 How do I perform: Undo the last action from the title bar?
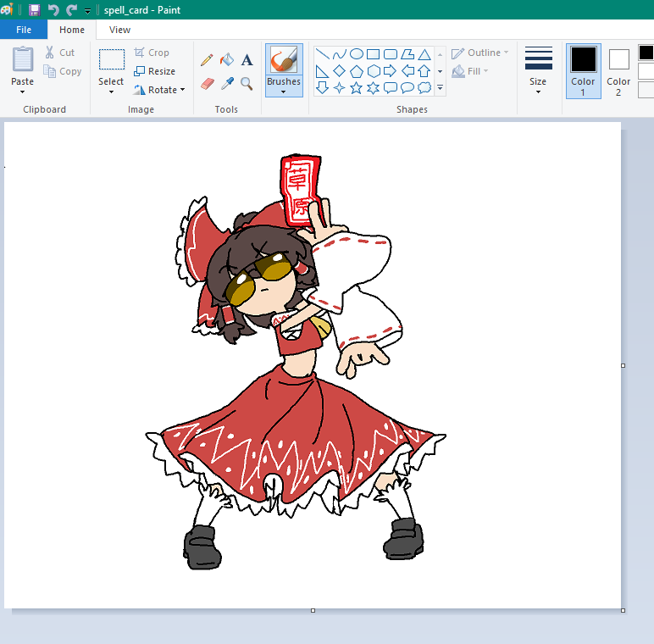pos(53,9)
